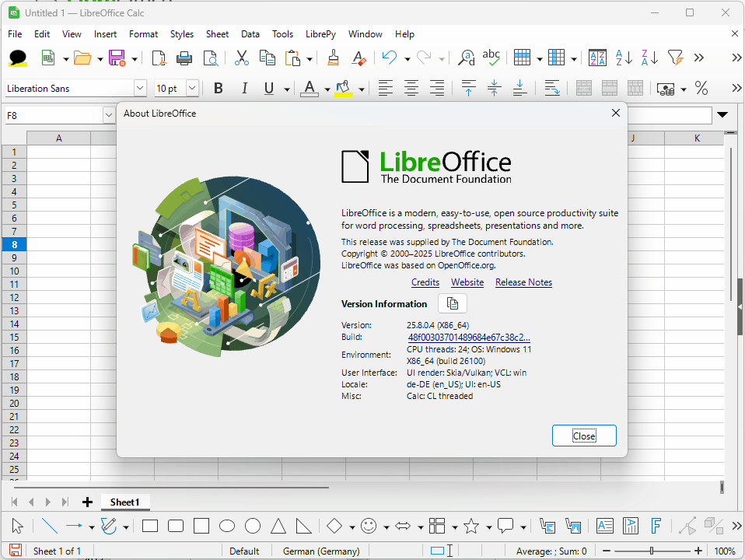Open the Credits link
The width and height of the screenshot is (745, 560).
pyautogui.click(x=425, y=282)
